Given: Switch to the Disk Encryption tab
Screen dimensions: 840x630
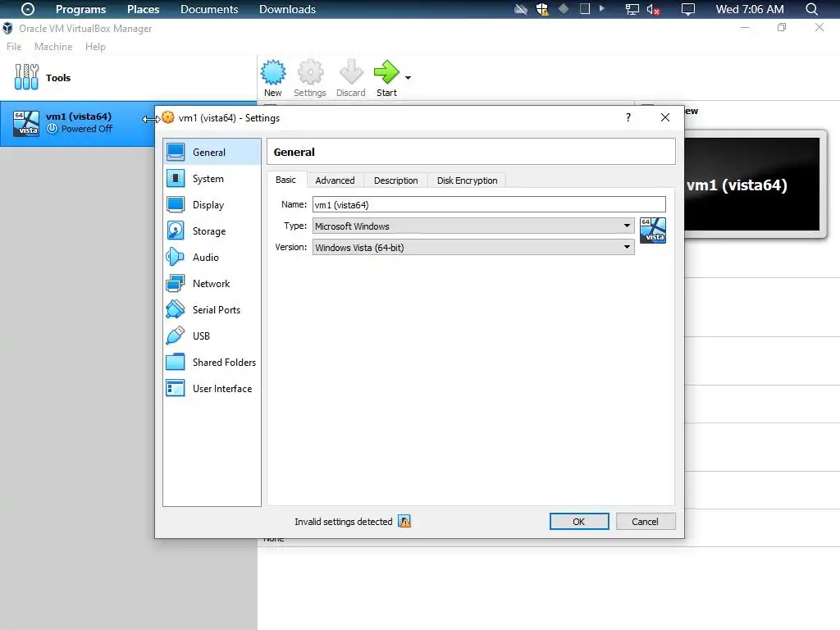Looking at the screenshot, I should pyautogui.click(x=467, y=180).
